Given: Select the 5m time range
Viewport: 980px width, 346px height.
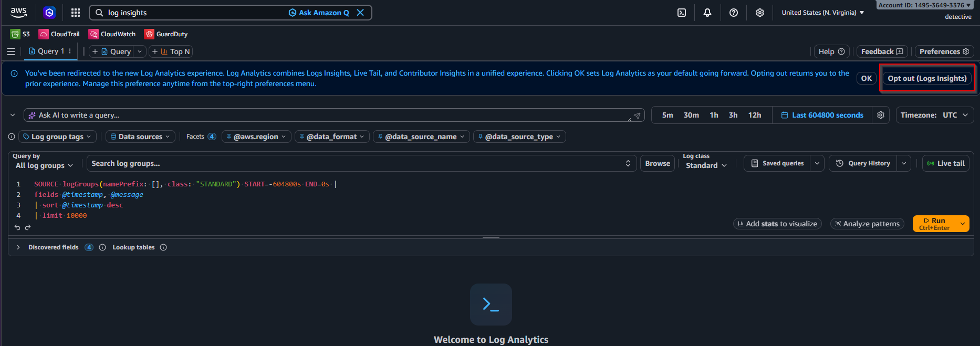Looking at the screenshot, I should click(x=668, y=115).
